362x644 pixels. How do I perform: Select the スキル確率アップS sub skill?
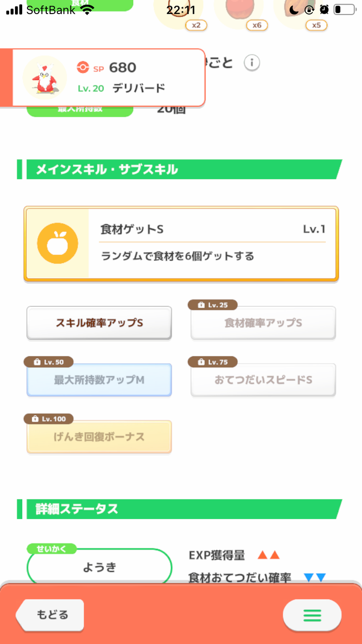click(99, 323)
